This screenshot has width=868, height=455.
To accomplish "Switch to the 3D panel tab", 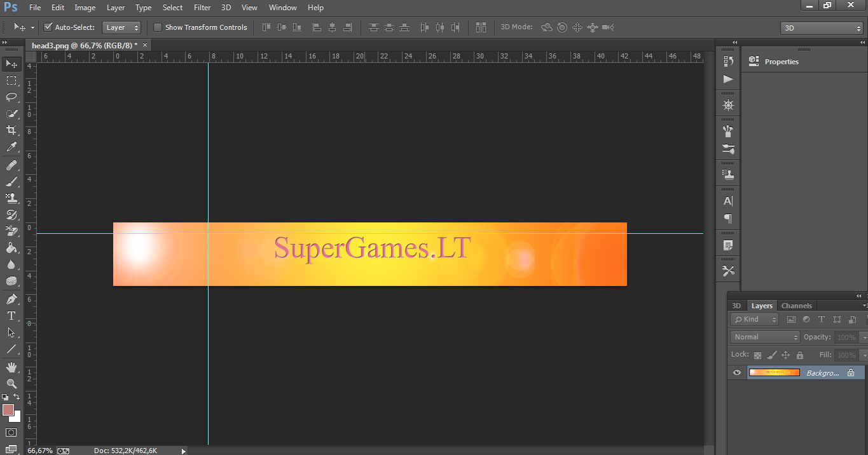I will pyautogui.click(x=736, y=306).
